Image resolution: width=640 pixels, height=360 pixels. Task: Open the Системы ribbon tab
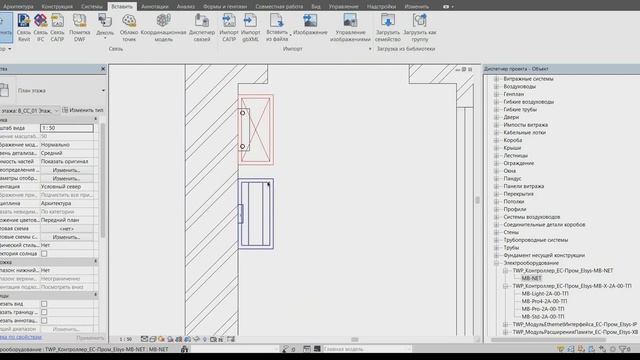92,7
